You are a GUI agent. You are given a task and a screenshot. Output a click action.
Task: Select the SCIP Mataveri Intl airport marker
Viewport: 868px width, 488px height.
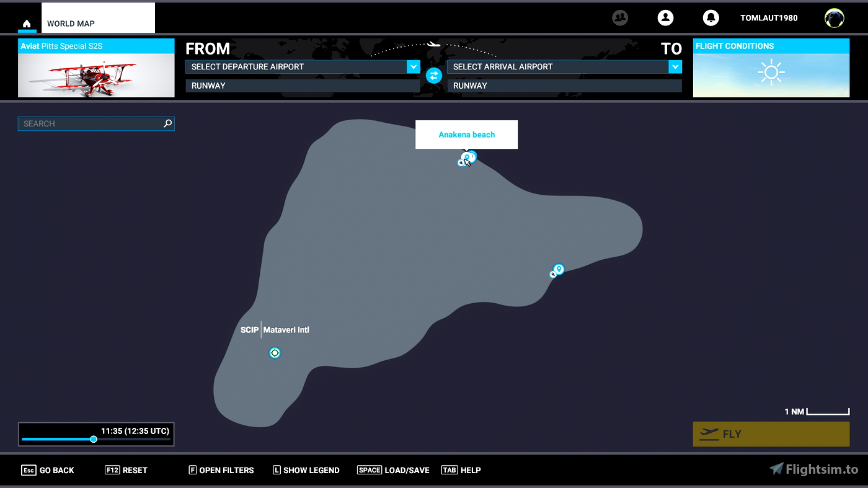click(275, 353)
